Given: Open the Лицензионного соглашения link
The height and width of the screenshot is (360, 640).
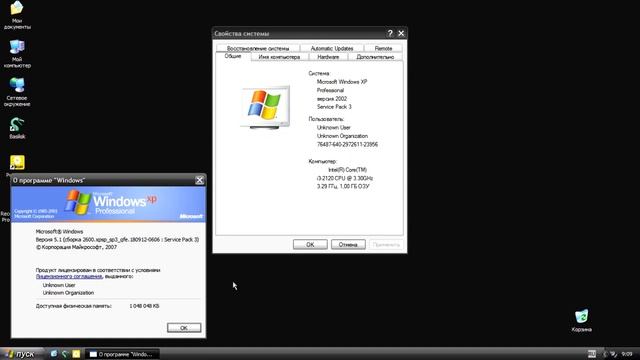Looking at the screenshot, I should (x=69, y=276).
